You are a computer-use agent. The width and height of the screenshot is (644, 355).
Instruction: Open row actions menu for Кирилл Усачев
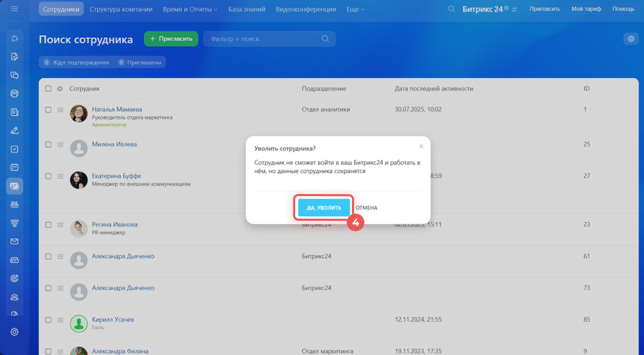point(60,320)
